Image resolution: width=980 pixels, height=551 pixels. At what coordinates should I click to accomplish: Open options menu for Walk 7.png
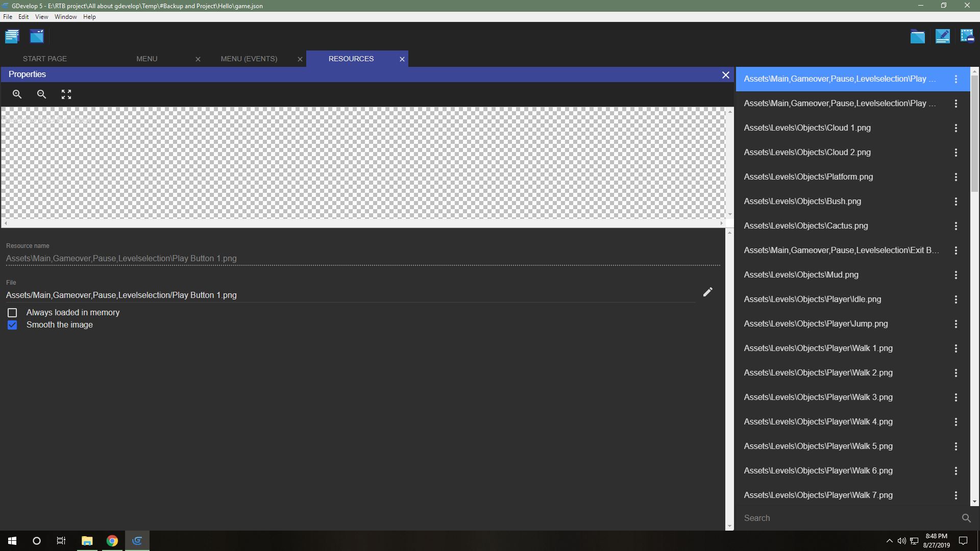(x=956, y=495)
